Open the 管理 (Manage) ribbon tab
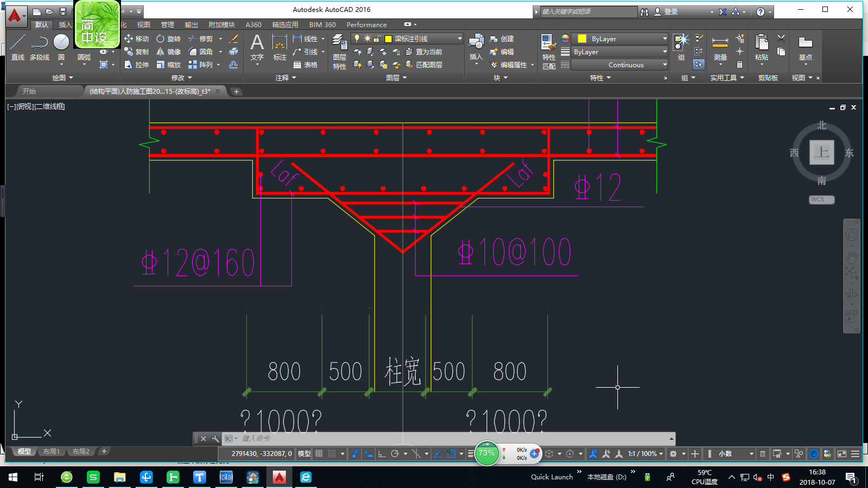This screenshot has height=488, width=868. coord(167,24)
